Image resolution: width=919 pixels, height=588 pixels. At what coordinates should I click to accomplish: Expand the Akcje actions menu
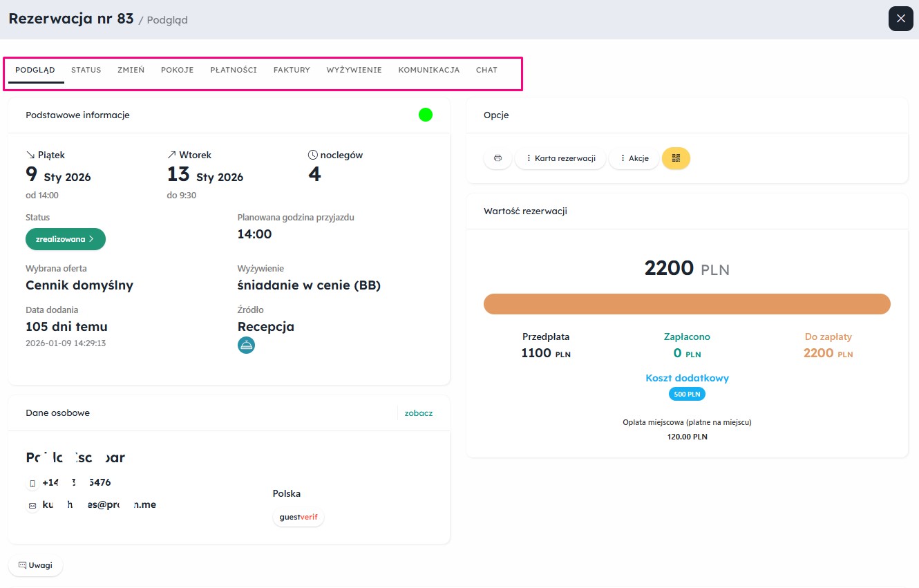pyautogui.click(x=634, y=158)
